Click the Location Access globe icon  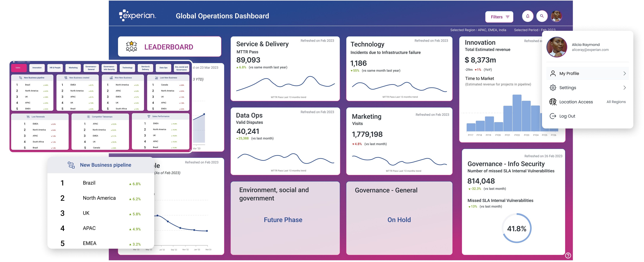(x=553, y=102)
